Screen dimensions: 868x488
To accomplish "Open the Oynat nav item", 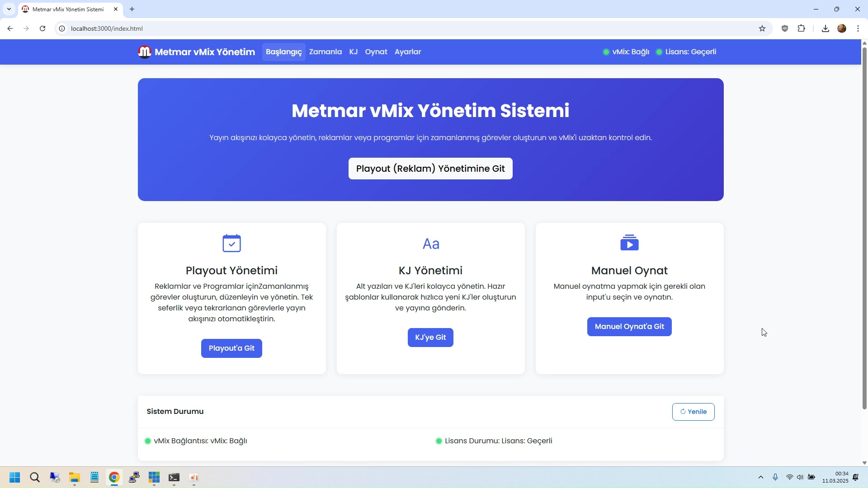I will pyautogui.click(x=376, y=52).
